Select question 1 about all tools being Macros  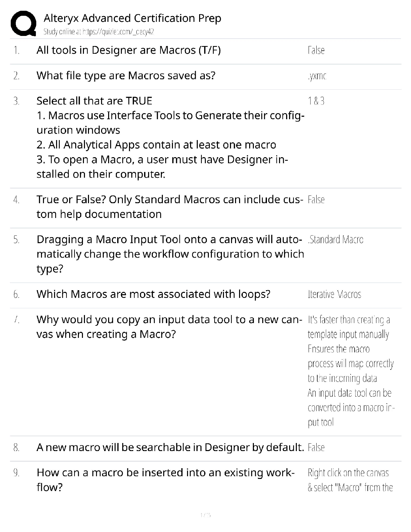[x=128, y=50]
